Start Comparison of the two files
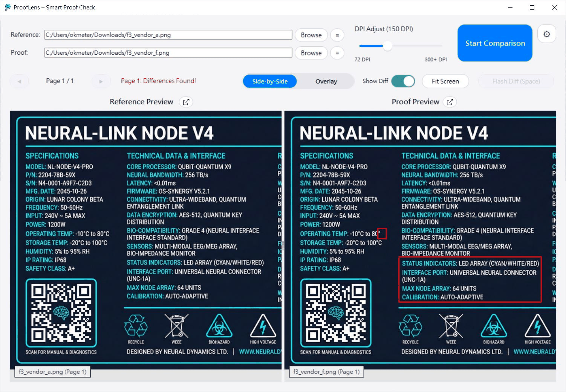Viewport: 566px width, 392px height. [495, 43]
